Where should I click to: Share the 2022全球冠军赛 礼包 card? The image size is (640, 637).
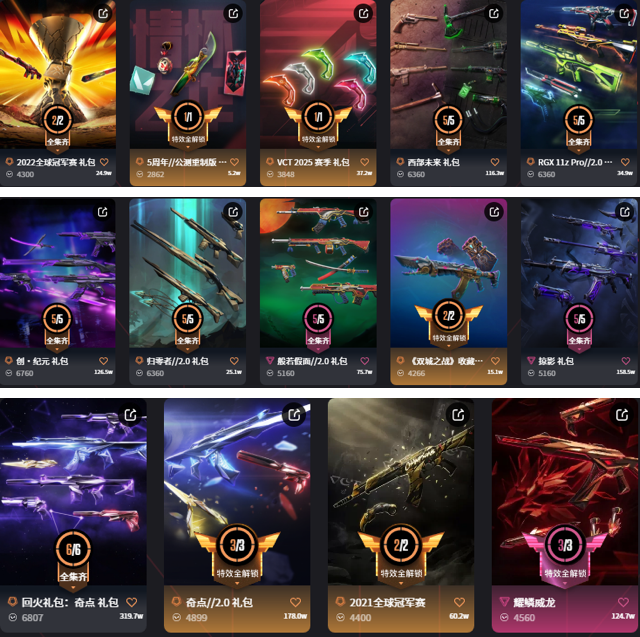tap(103, 13)
